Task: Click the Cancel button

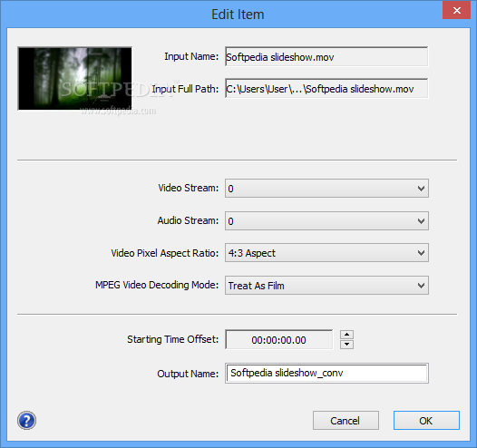Action: [346, 421]
